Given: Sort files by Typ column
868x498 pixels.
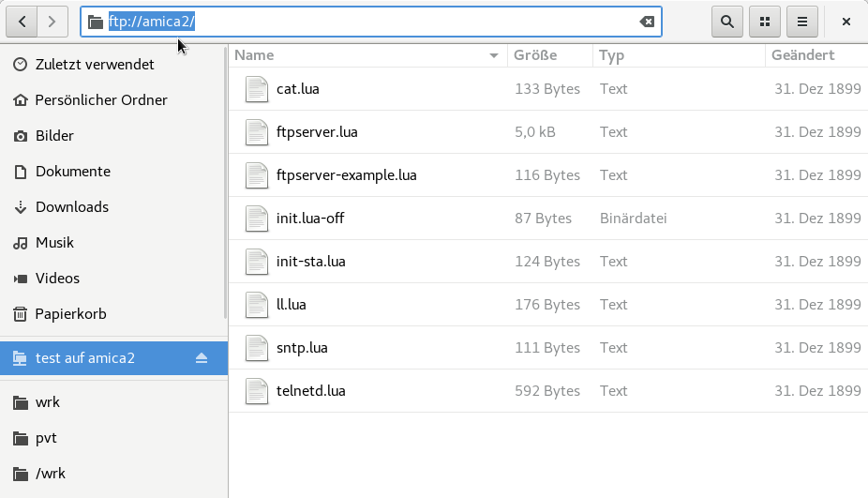Looking at the screenshot, I should click(x=612, y=56).
